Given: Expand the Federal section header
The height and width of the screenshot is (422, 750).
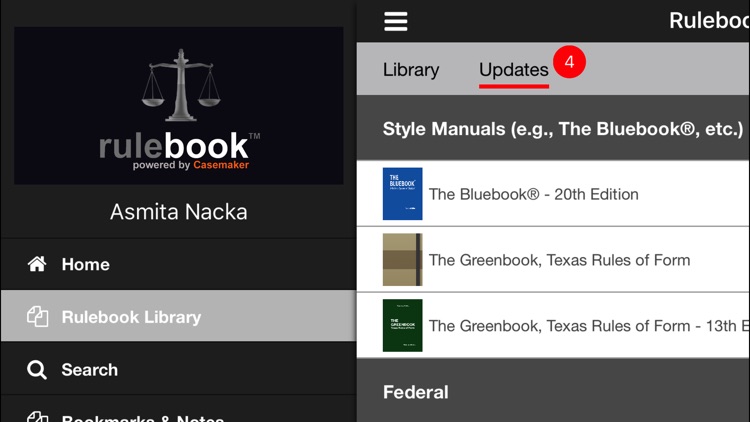Looking at the screenshot, I should (x=553, y=390).
